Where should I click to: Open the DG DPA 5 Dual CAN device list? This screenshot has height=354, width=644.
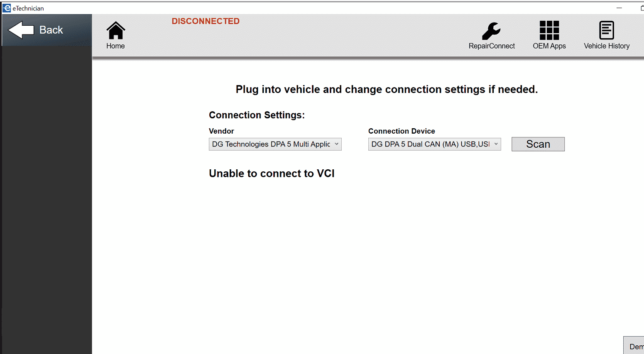(x=430, y=144)
